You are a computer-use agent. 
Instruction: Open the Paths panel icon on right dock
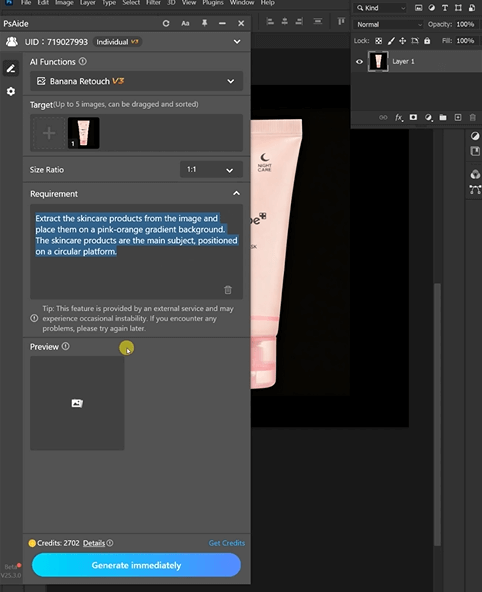click(475, 189)
